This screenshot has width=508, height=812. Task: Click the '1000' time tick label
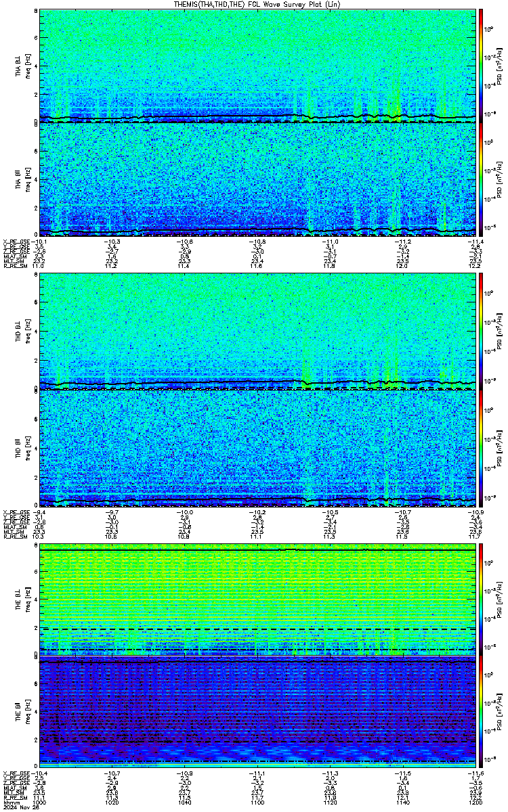click(39, 802)
